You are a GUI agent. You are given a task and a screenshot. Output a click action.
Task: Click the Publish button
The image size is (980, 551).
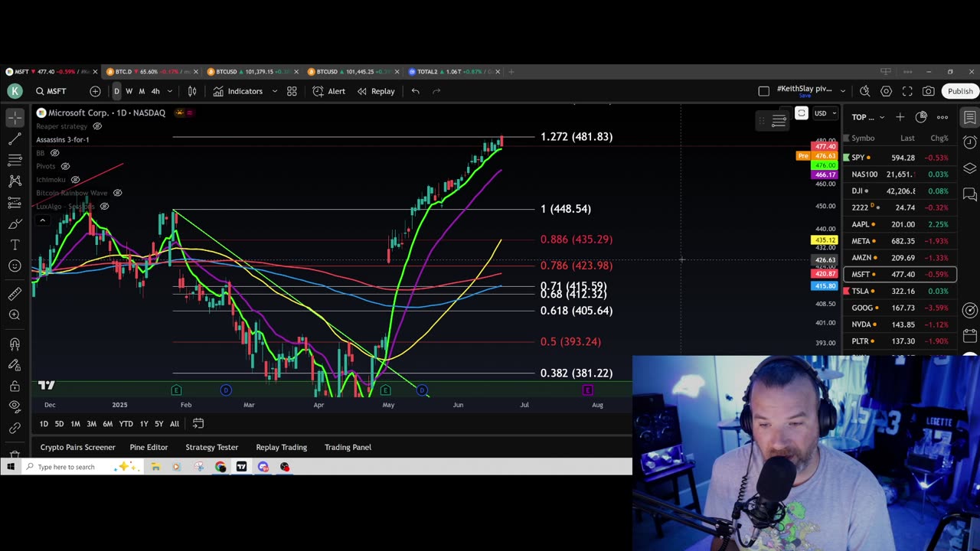(960, 91)
